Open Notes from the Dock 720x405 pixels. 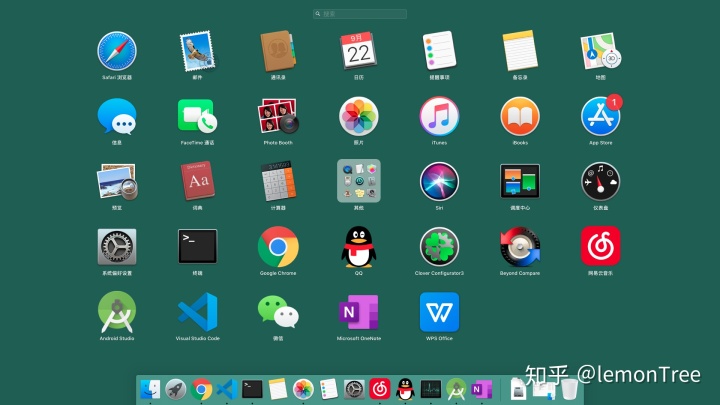pyautogui.click(x=278, y=389)
